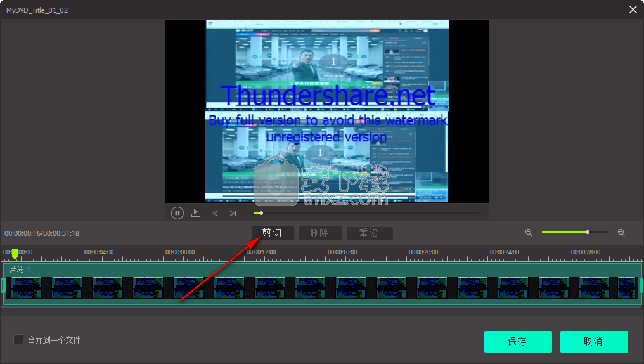Viewport: 644px width, 364px height.
Task: Enable the 合并到一个文件 checkbox
Action: [x=18, y=339]
